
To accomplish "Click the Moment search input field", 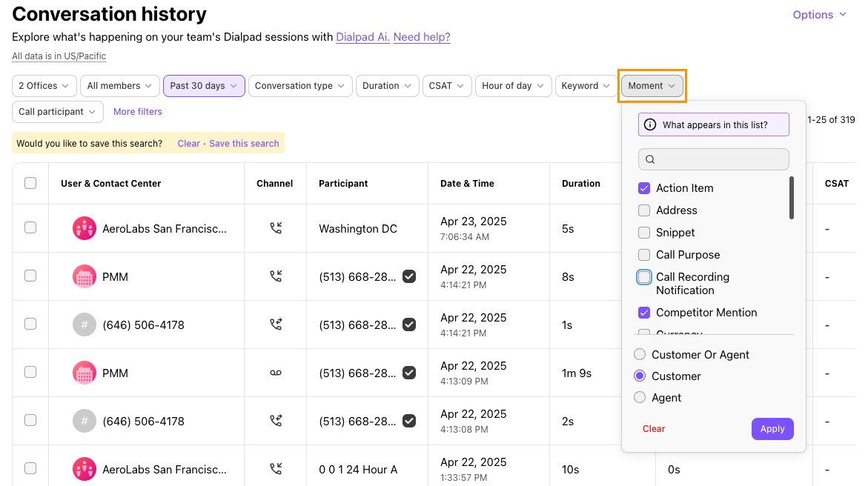I will (714, 159).
